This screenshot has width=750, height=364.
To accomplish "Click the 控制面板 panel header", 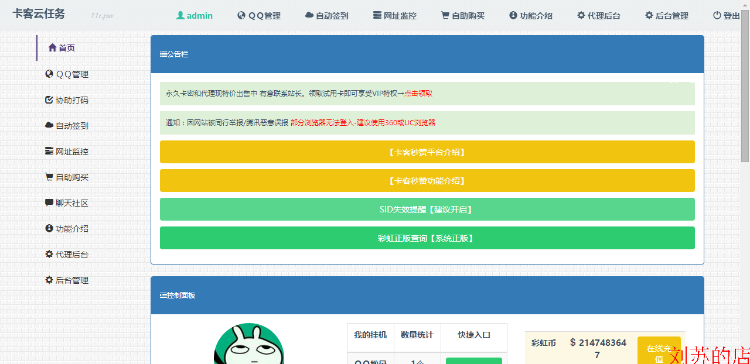I will pyautogui.click(x=427, y=295).
